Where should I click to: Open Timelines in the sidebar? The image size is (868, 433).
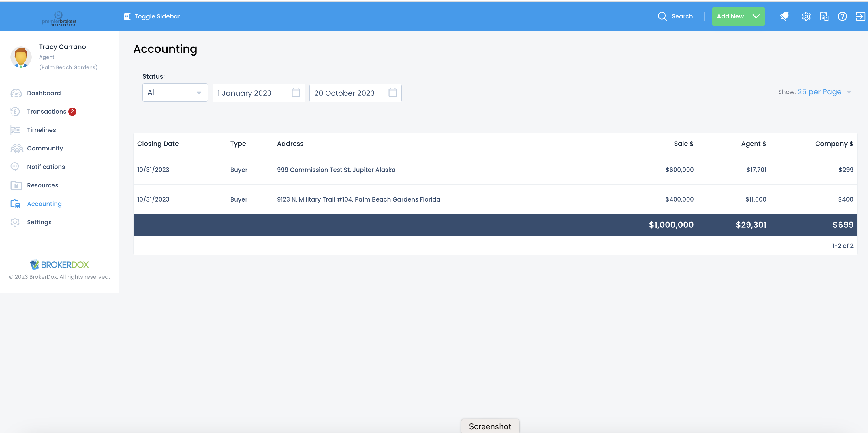pyautogui.click(x=42, y=130)
